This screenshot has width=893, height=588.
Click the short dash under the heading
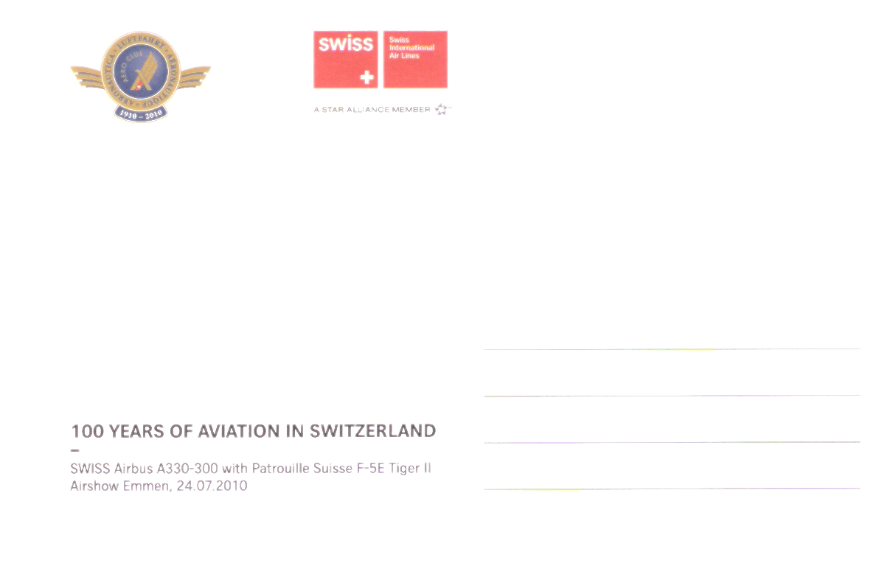[x=74, y=449]
